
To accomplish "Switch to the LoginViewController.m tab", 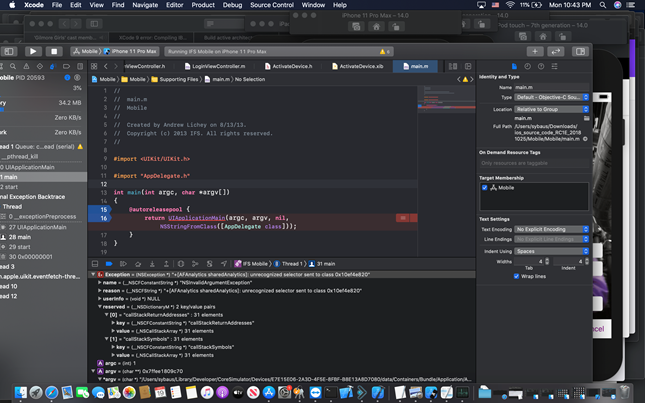I will [215, 66].
